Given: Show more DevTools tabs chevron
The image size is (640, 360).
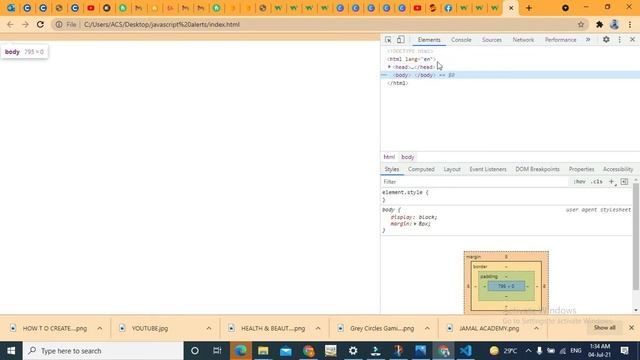Looking at the screenshot, I should 588,40.
